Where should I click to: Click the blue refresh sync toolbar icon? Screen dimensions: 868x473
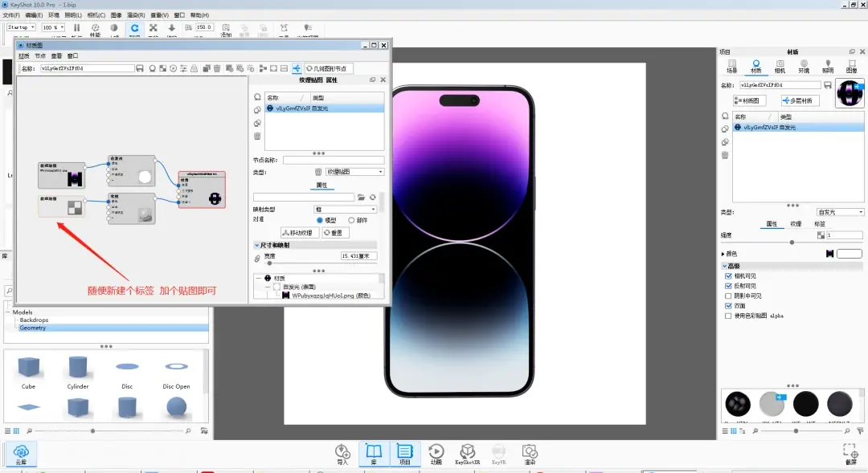[134, 27]
